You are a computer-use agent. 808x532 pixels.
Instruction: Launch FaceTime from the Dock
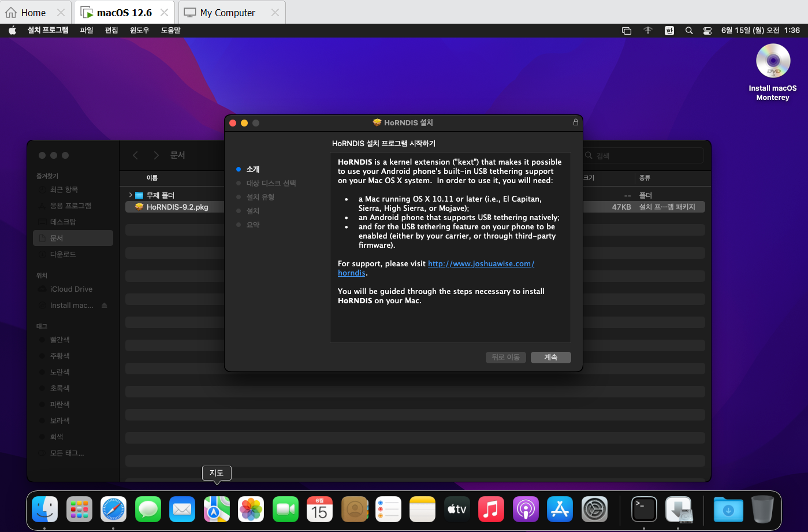pos(285,509)
